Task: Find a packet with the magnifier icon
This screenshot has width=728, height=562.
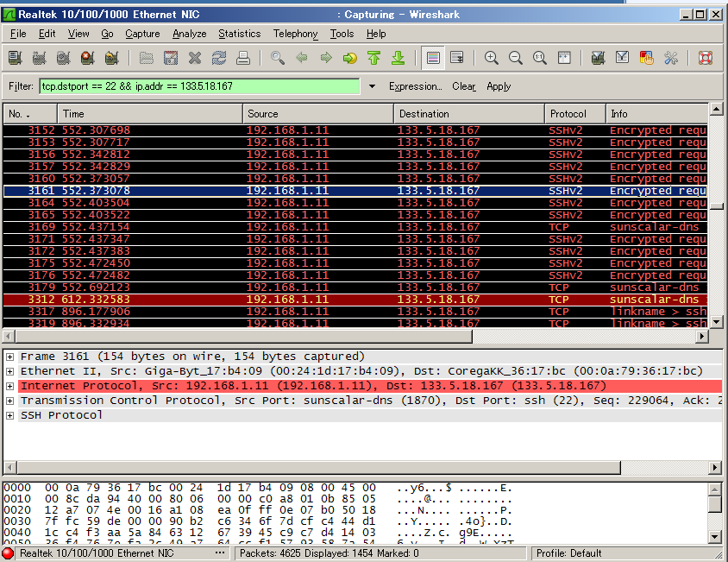Action: click(x=278, y=58)
